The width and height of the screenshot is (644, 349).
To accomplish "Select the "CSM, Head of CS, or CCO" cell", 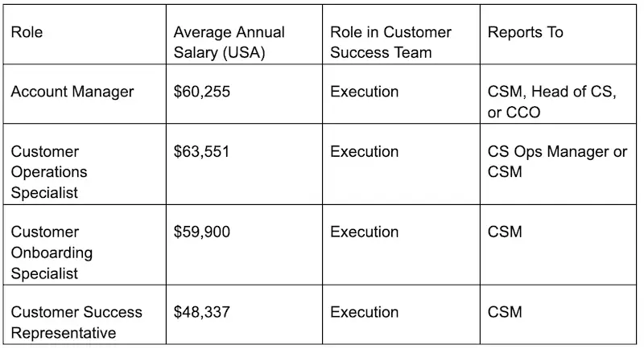I will click(x=552, y=102).
